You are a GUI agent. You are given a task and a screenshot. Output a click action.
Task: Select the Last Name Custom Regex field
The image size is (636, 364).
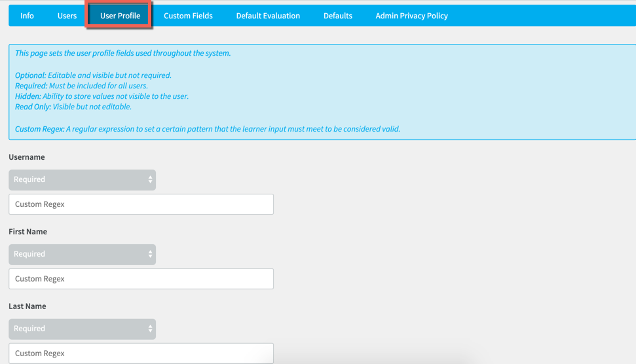click(x=141, y=354)
